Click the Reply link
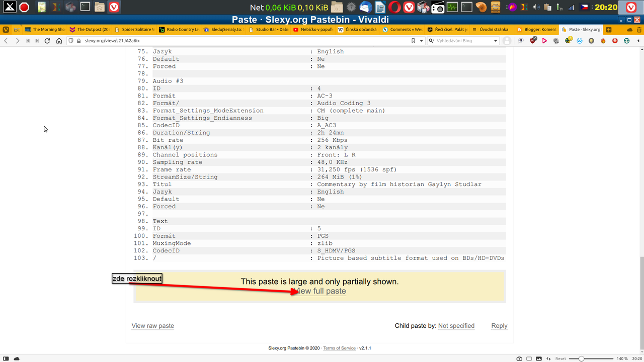Screen dimensions: 644x362 point(499,326)
